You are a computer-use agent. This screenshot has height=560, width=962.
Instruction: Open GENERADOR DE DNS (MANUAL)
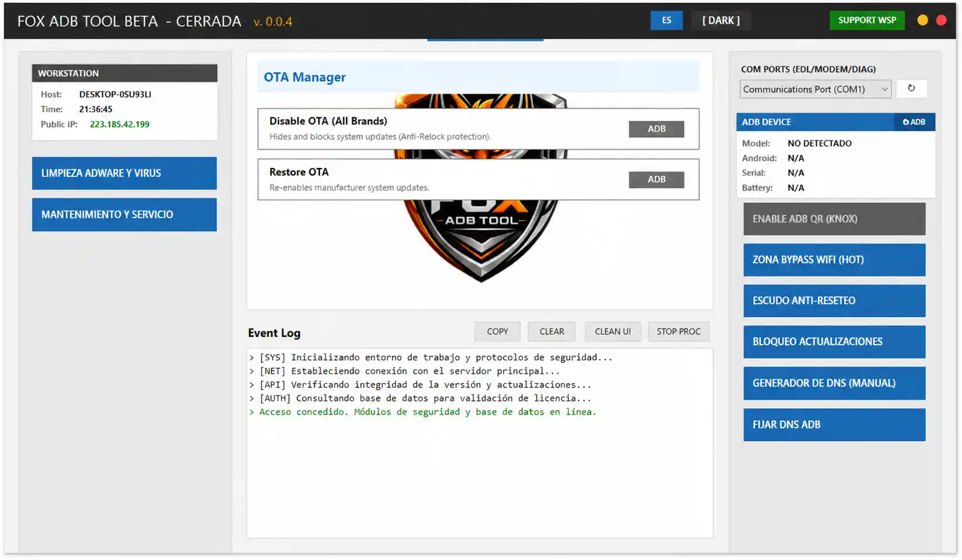tap(834, 383)
